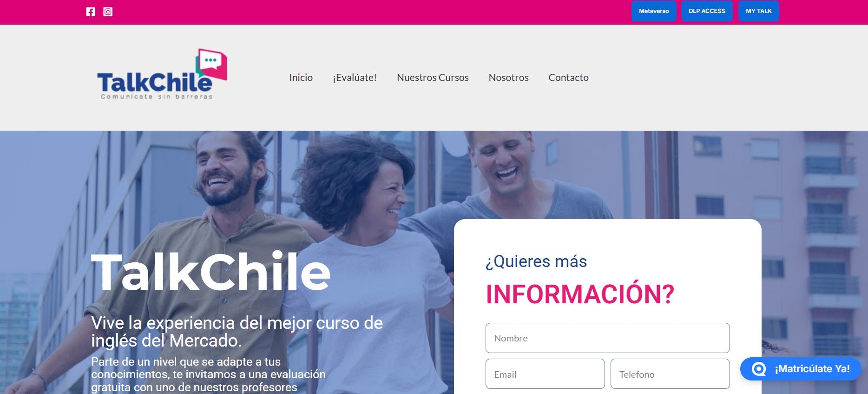
Task: Navigate to Contacto
Action: point(568,78)
